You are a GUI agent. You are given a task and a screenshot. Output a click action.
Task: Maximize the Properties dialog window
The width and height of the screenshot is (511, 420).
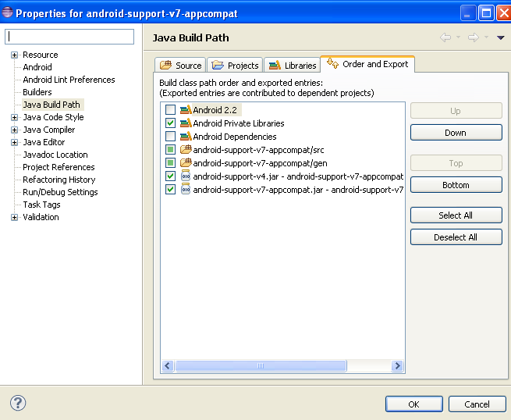[x=486, y=13]
